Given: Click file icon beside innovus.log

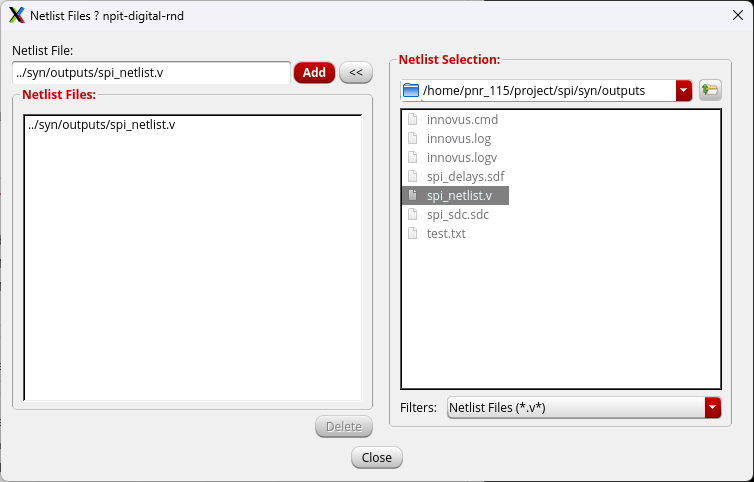Looking at the screenshot, I should tap(413, 139).
